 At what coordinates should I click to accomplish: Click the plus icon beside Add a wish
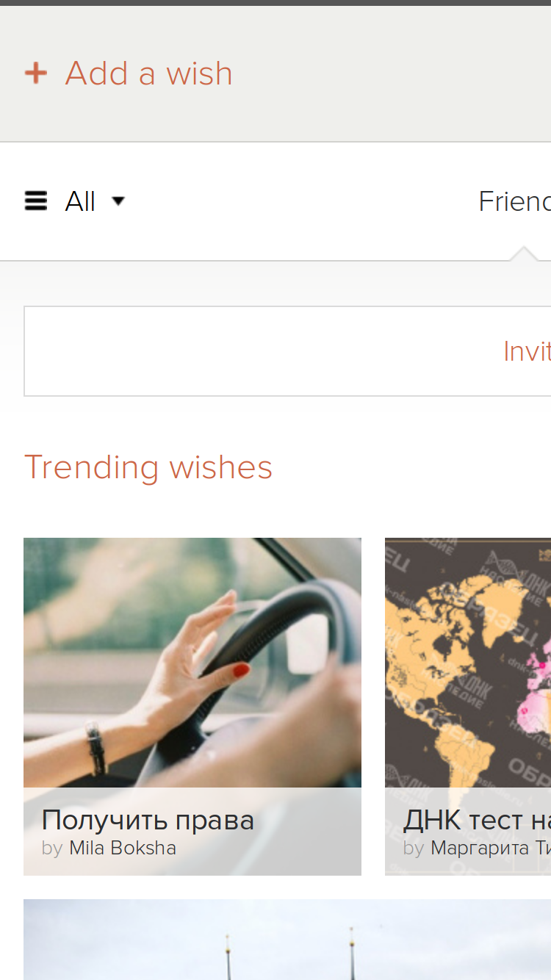(35, 73)
